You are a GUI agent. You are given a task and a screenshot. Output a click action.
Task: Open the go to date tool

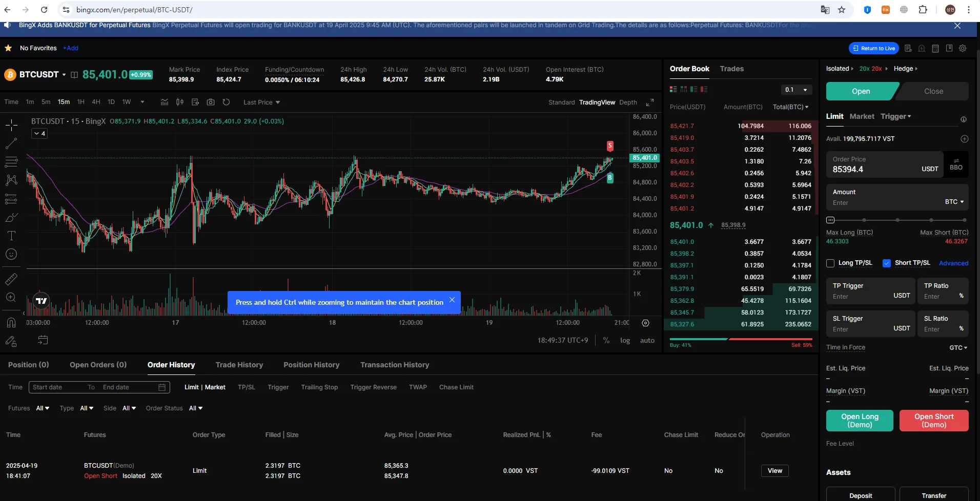click(43, 340)
